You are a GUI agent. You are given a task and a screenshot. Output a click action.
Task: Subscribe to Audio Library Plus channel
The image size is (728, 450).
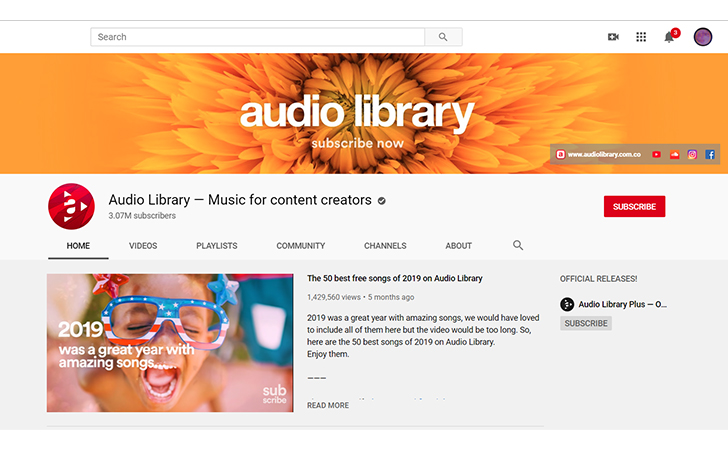(x=585, y=324)
